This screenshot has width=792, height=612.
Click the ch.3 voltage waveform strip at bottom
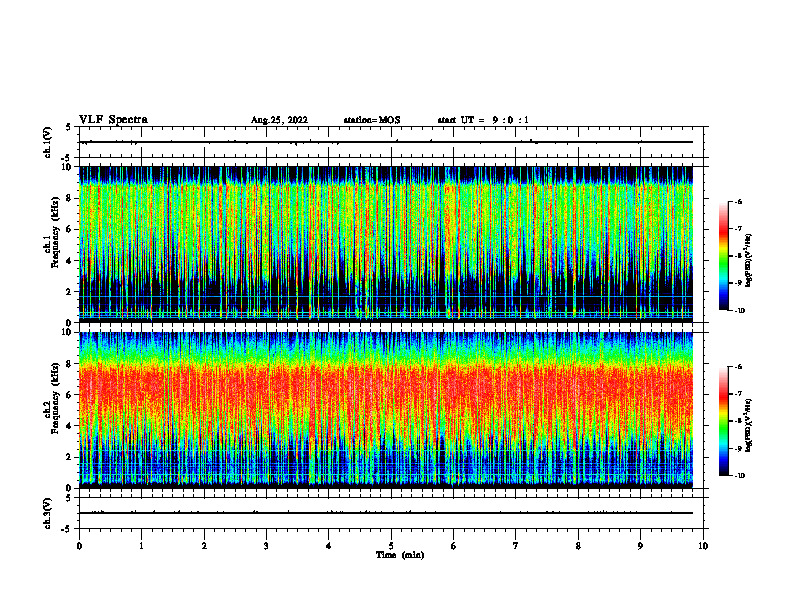(391, 513)
